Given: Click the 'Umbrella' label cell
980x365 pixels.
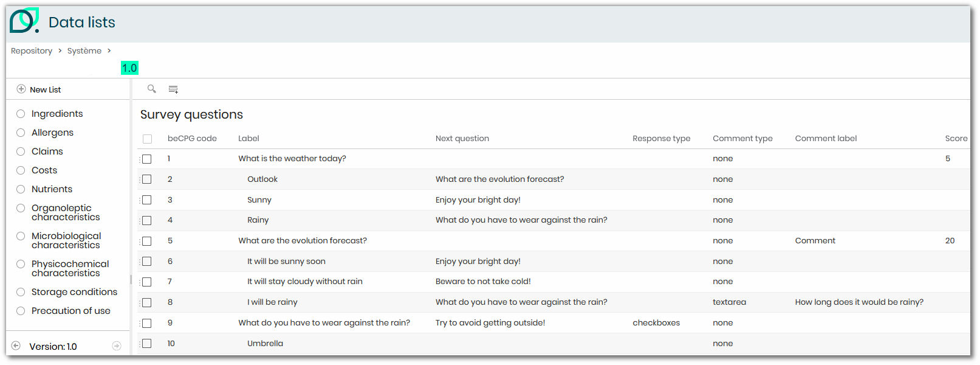Looking at the screenshot, I should click(x=265, y=343).
